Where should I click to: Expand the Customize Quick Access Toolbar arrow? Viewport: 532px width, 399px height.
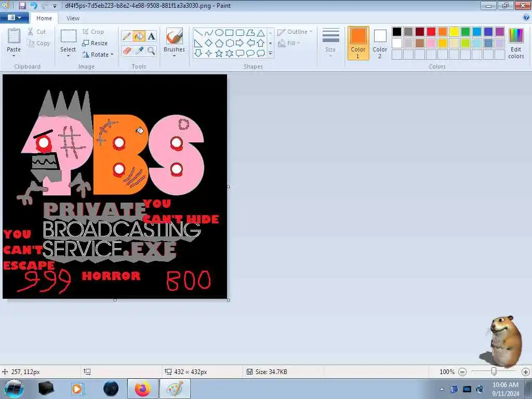(55, 6)
